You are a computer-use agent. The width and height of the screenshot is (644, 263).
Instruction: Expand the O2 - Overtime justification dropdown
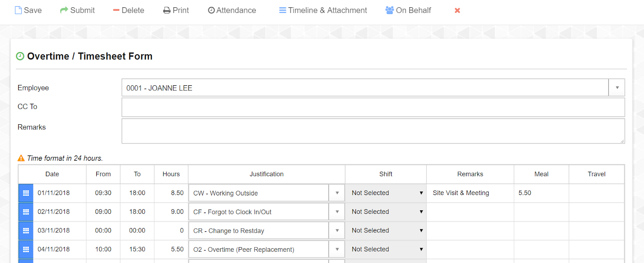click(x=337, y=249)
